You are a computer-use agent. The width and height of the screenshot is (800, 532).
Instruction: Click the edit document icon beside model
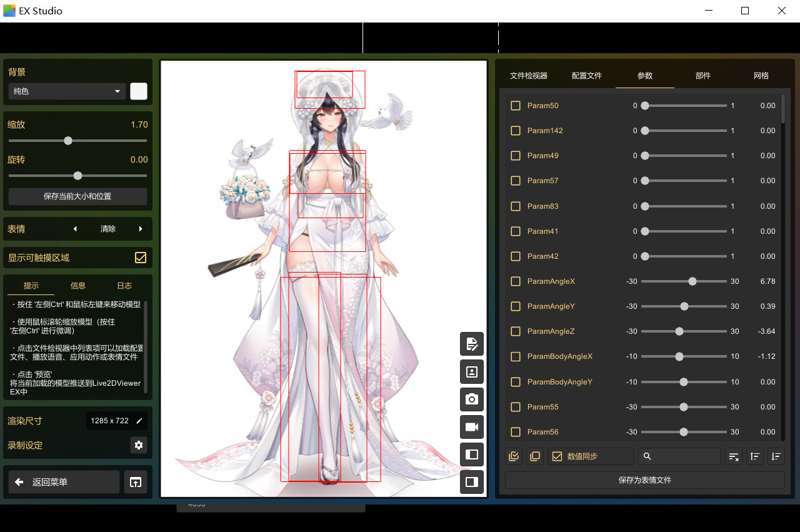coord(472,344)
